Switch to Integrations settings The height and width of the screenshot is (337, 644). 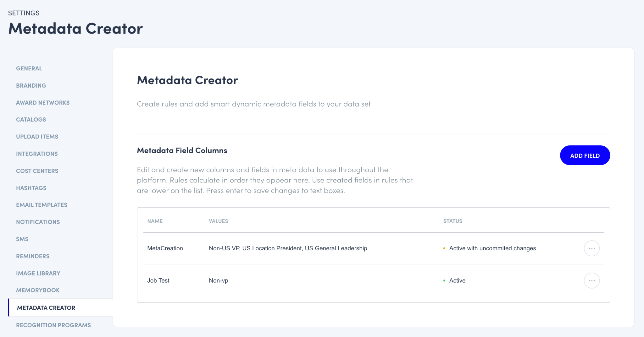coord(37,154)
